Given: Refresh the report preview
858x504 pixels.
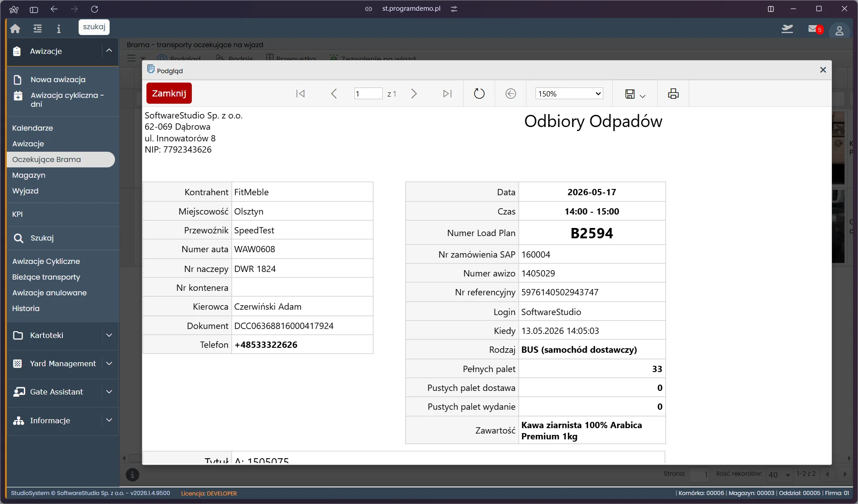Looking at the screenshot, I should click(x=479, y=93).
